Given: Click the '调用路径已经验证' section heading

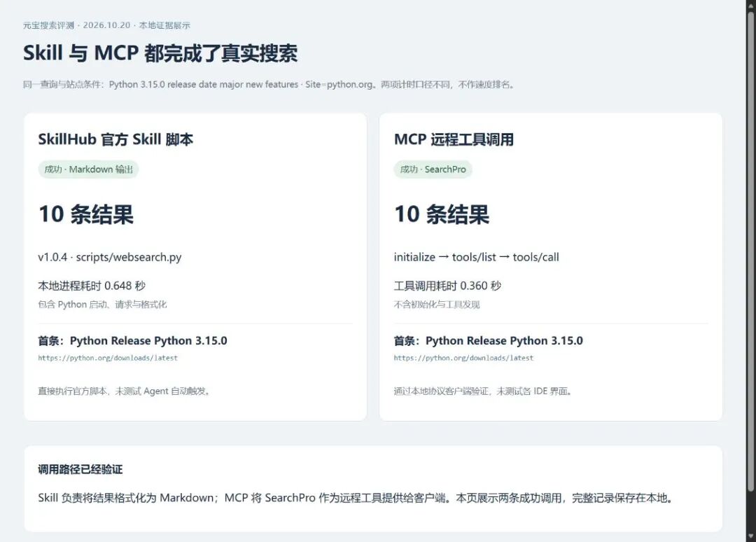Looking at the screenshot, I should pos(80,469).
